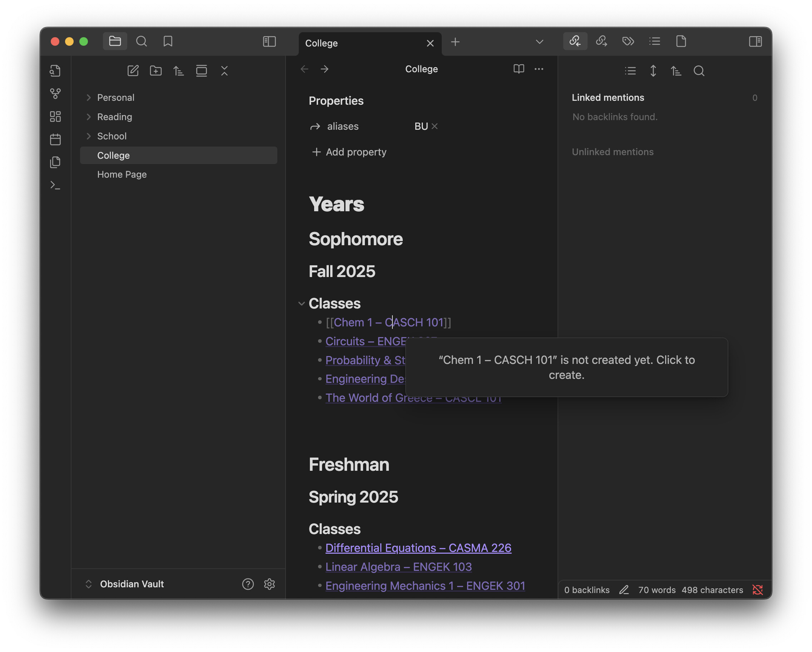Open outline tab in right sidebar
Screen dimensions: 812x652
[x=655, y=41]
